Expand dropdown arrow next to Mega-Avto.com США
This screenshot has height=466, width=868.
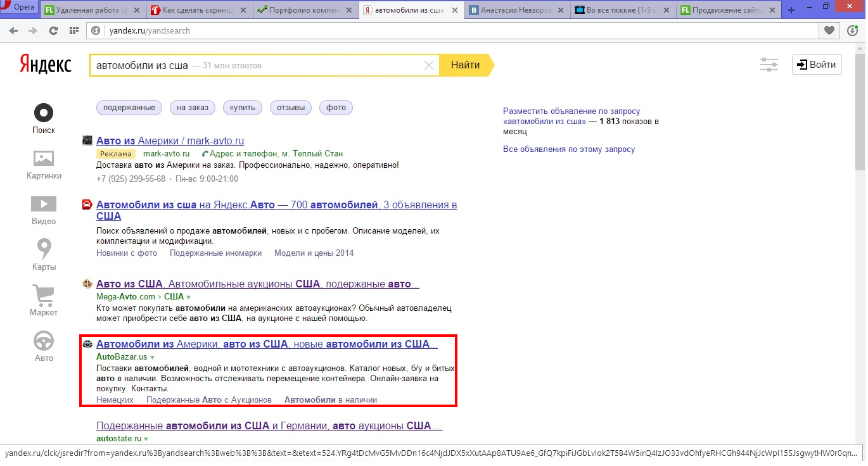188,297
